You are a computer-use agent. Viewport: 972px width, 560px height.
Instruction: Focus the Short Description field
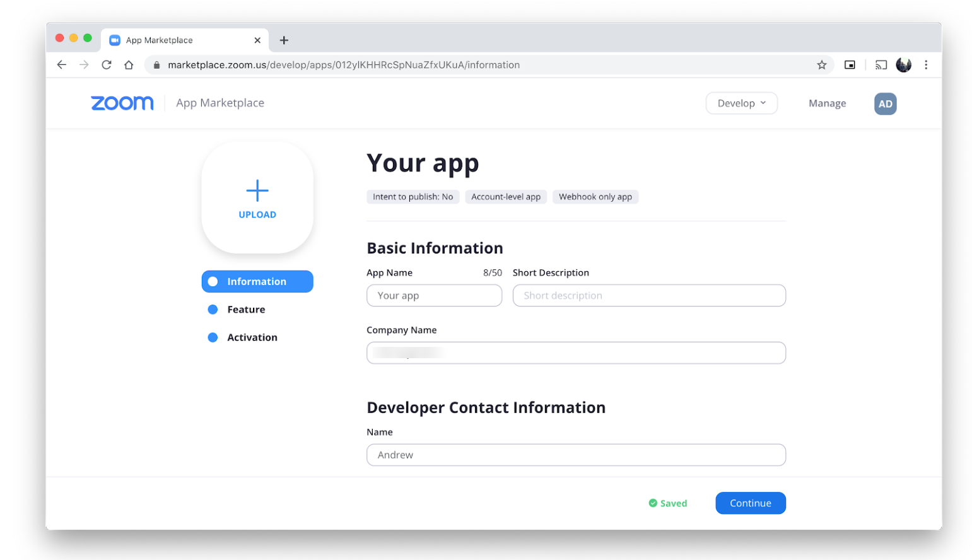648,296
